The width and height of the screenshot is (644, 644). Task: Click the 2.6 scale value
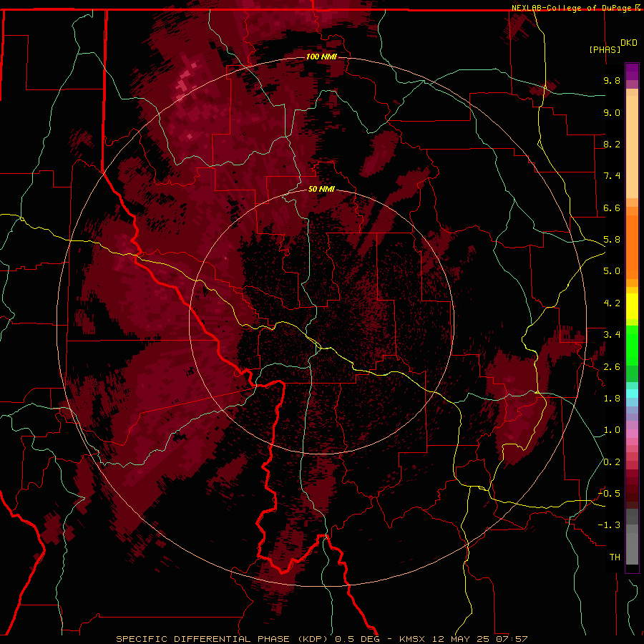(x=612, y=367)
